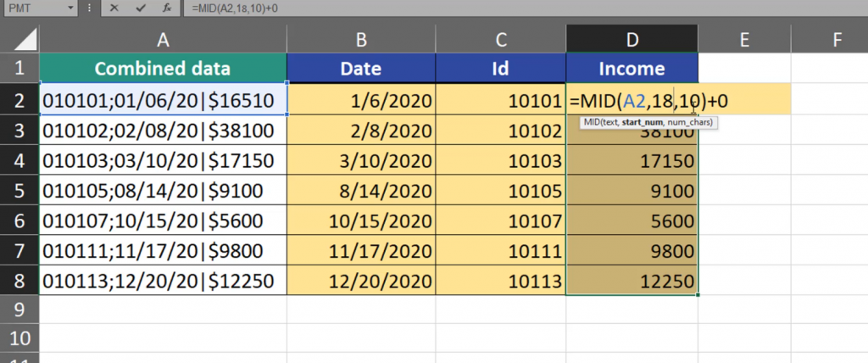This screenshot has height=363, width=868.
Task: Open Insert Function via the fx icon
Action: (x=167, y=8)
